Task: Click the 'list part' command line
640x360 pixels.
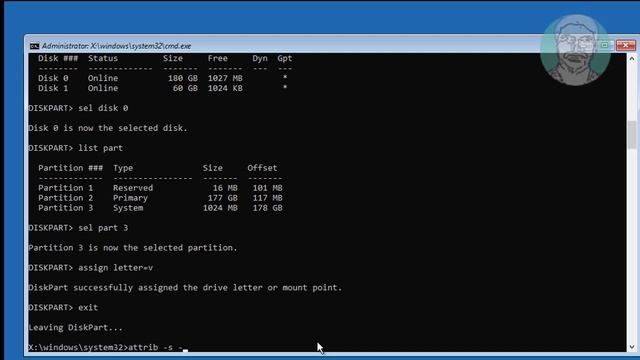Action: pyautogui.click(x=76, y=148)
